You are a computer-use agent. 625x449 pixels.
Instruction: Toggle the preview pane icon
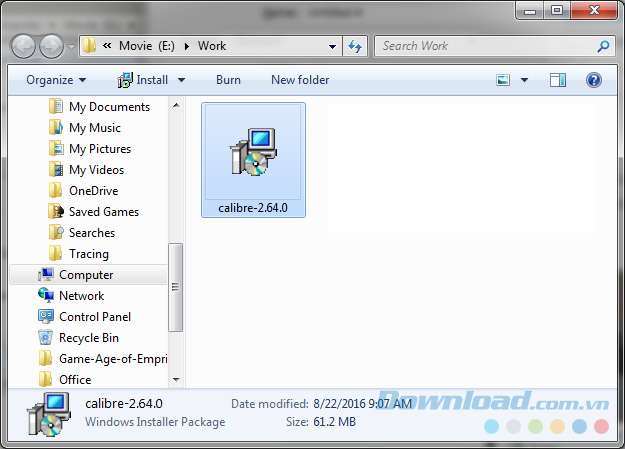(558, 80)
